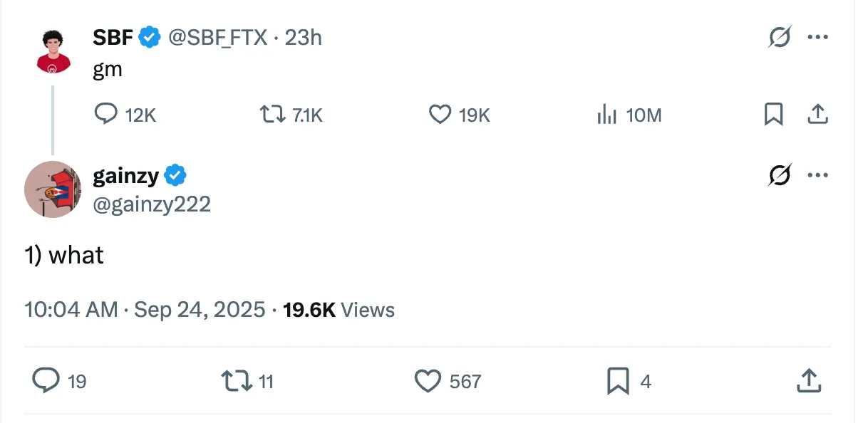Share gainzy's tweet via share icon
Screen dimensions: 868x423
(x=808, y=381)
